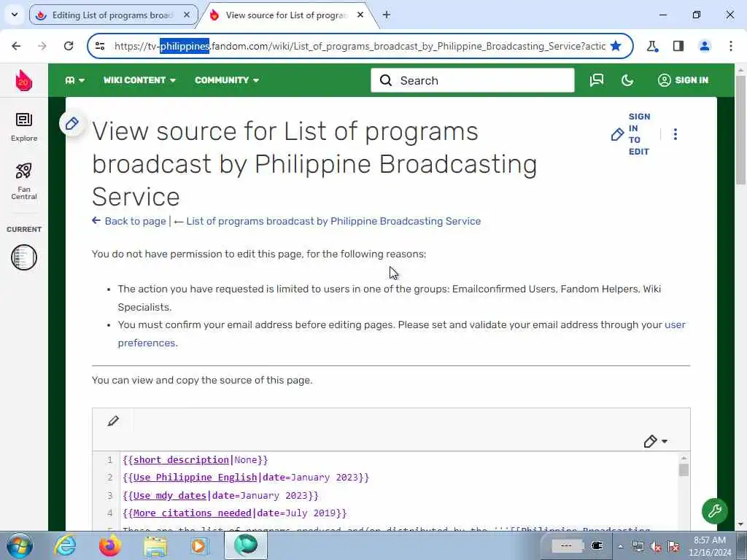This screenshot has width=747, height=560.
Task: Bookmark this page with the star
Action: 616,46
